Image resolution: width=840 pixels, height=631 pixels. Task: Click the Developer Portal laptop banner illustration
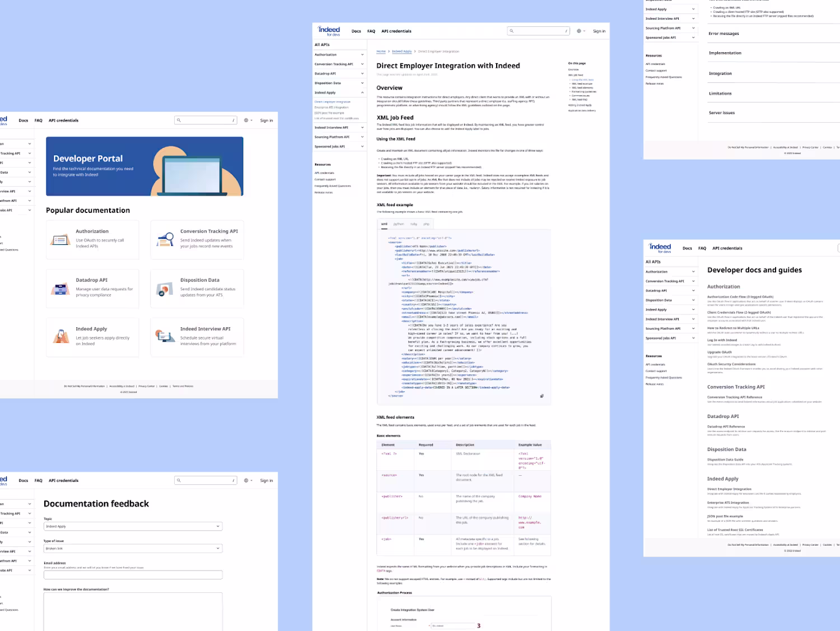(x=195, y=172)
